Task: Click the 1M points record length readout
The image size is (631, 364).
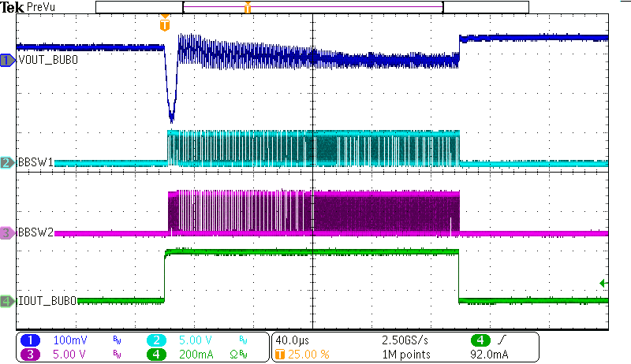Action: [402, 354]
